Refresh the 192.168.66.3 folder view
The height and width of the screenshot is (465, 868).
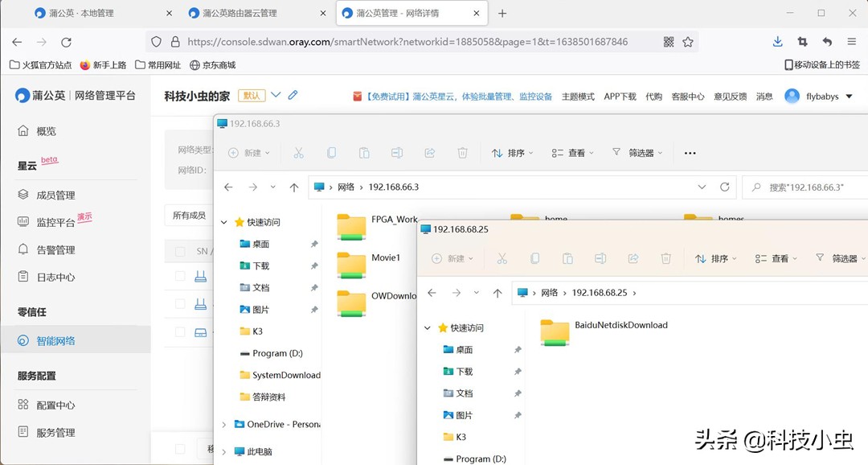pos(725,187)
